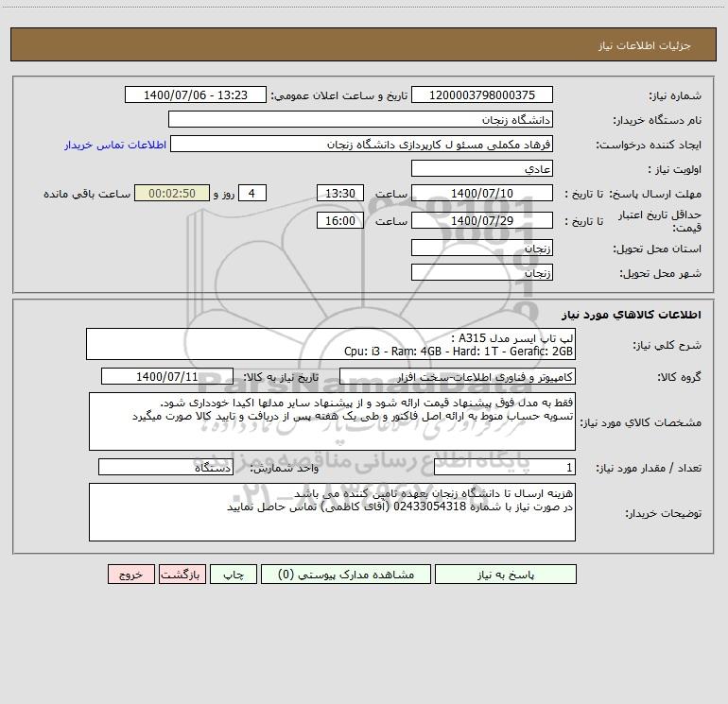Click the quantity field showing 1

505,468
